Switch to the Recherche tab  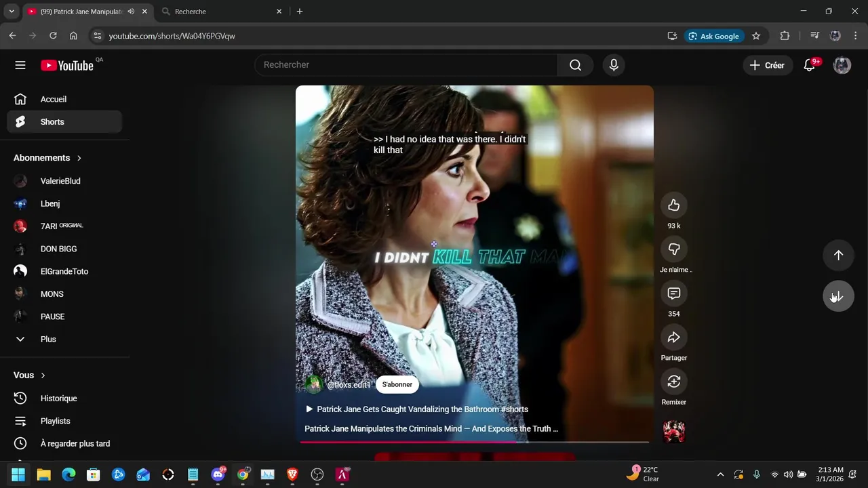pyautogui.click(x=222, y=12)
